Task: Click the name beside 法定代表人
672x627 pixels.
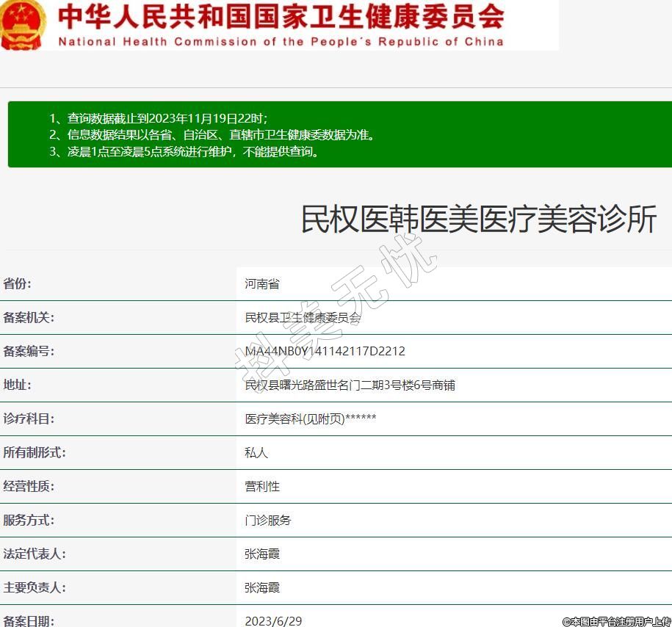Action: [262, 554]
